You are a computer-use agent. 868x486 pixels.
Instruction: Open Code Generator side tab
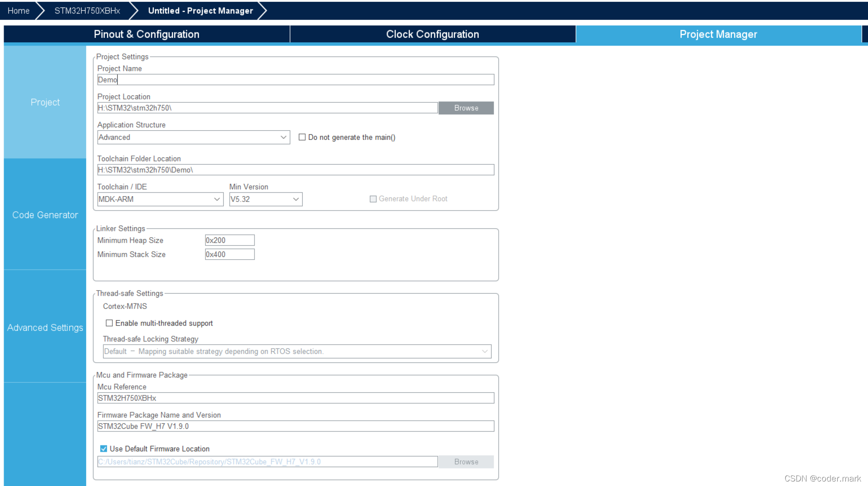[x=45, y=215]
